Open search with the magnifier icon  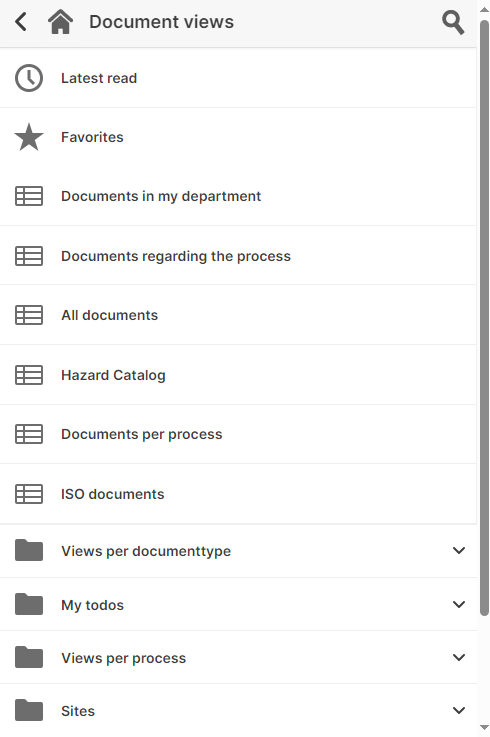[453, 23]
